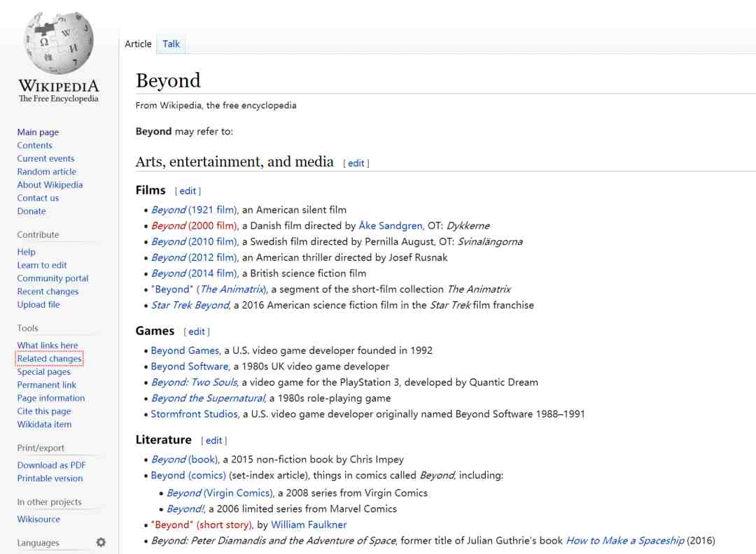Open red "Beyond" (short story) link
The width and height of the screenshot is (756, 554).
coord(202,525)
